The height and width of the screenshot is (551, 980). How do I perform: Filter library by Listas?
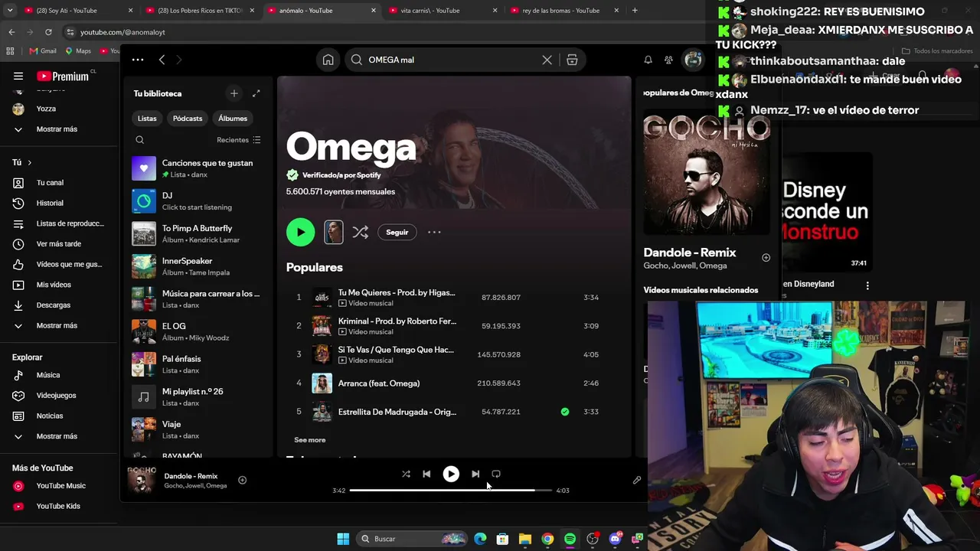[147, 119]
